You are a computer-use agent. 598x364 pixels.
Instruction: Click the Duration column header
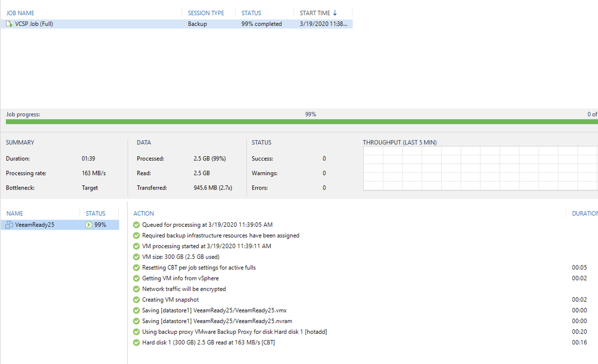pyautogui.click(x=585, y=213)
